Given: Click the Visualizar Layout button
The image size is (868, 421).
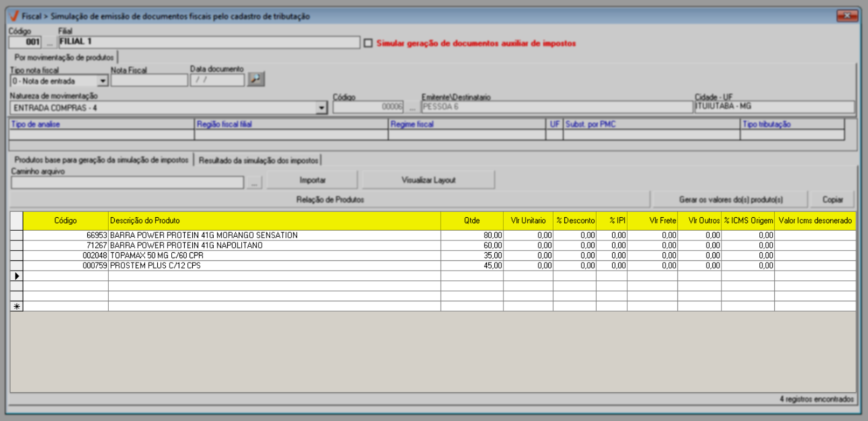Looking at the screenshot, I should pos(428,180).
